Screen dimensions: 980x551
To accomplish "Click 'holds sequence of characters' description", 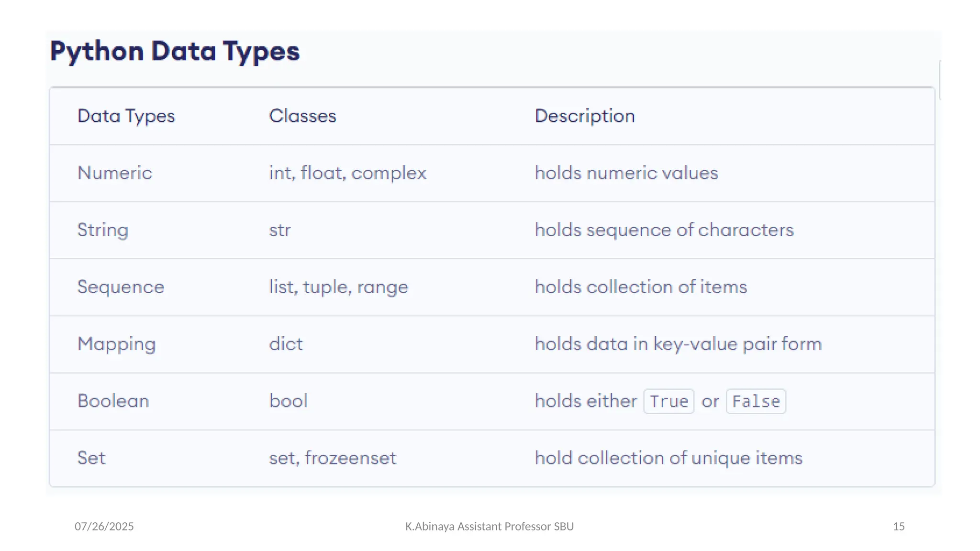I will (x=664, y=230).
